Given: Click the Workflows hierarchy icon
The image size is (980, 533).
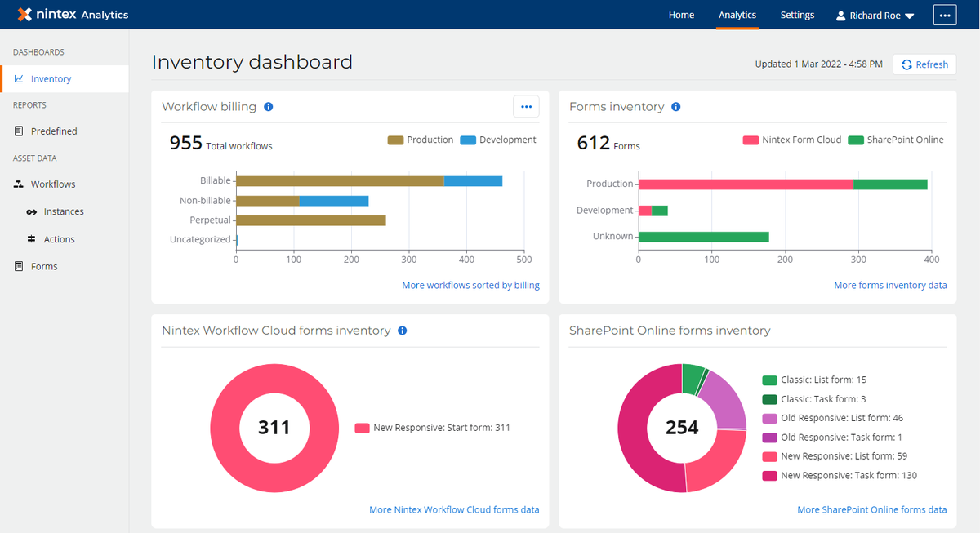Looking at the screenshot, I should 19,184.
